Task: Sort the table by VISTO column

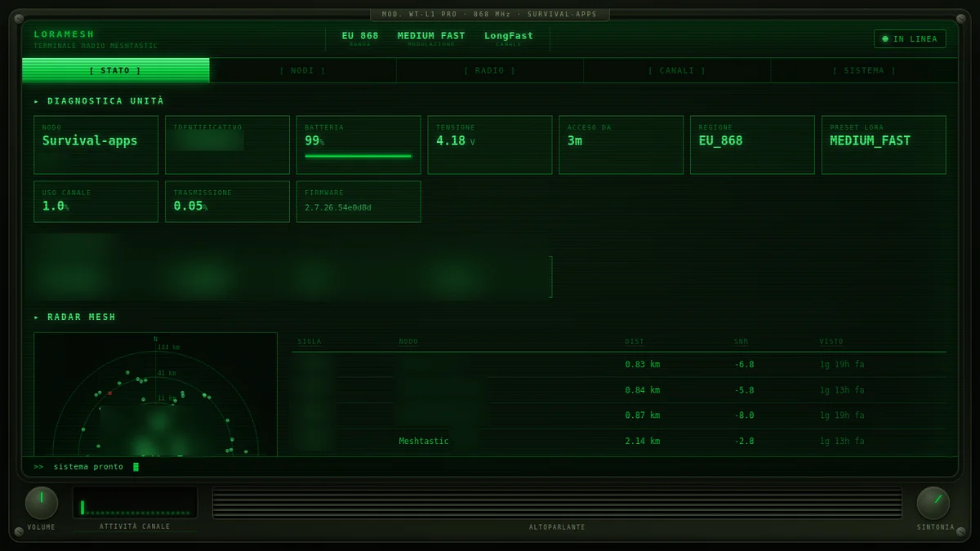Action: tap(831, 342)
